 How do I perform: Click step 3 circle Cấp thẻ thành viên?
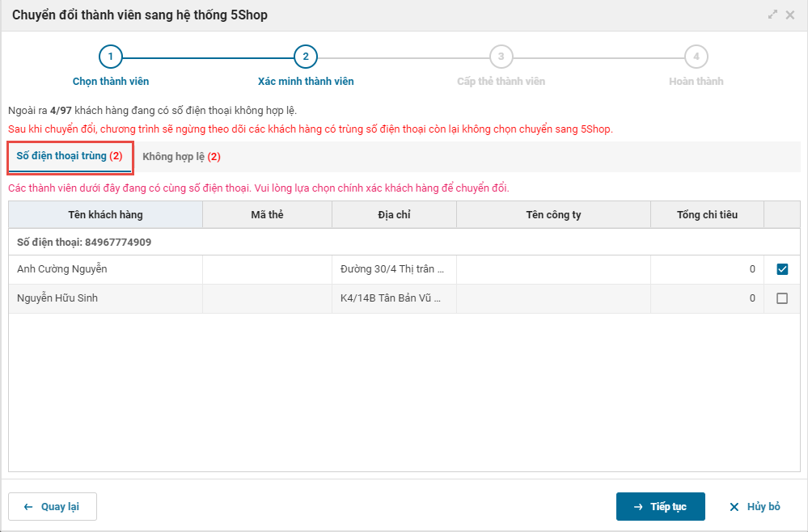pos(501,57)
